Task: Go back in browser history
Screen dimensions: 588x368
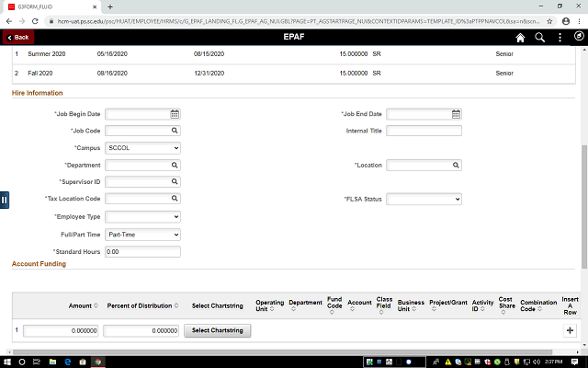Action: (x=9, y=21)
